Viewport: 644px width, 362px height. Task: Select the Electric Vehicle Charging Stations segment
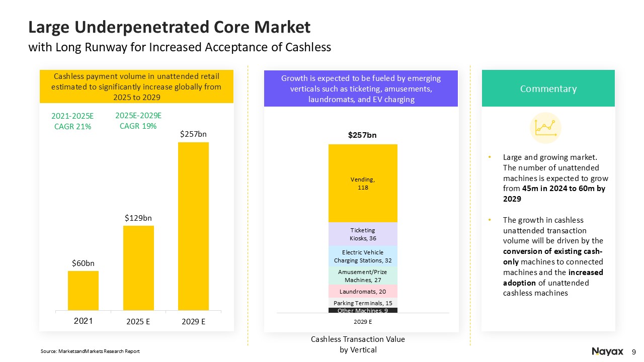click(363, 256)
